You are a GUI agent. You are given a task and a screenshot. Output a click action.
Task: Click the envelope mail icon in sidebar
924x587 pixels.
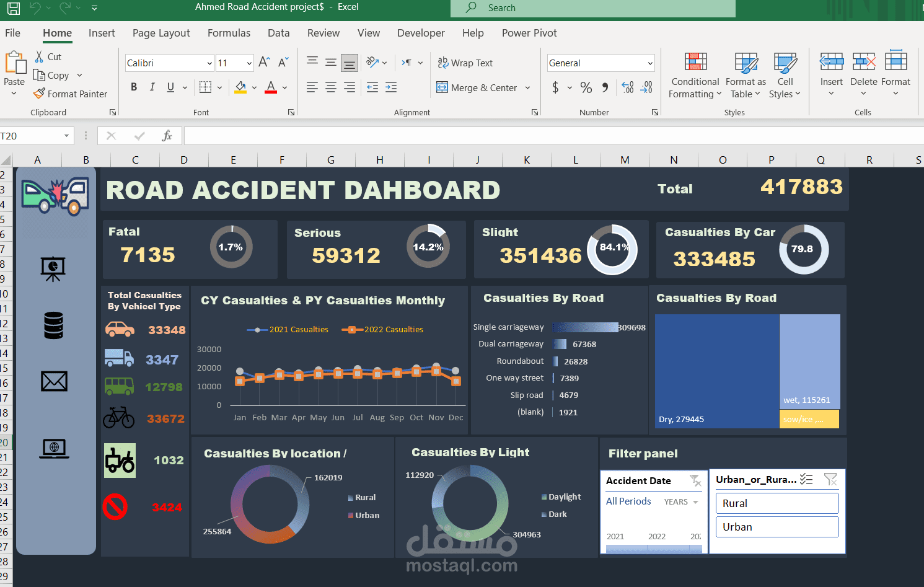54,381
